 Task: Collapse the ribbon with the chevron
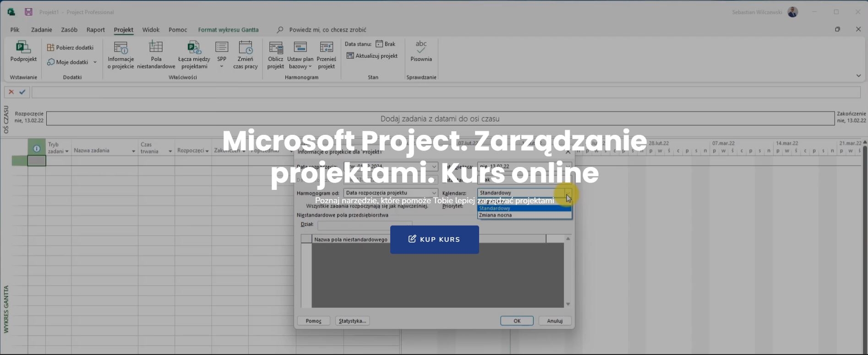(x=858, y=76)
